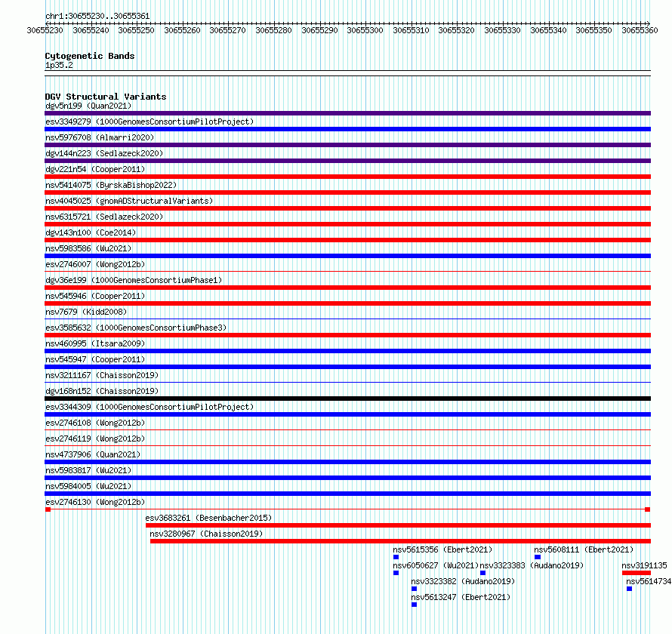Click the small blue nsv5608111 marker
The width and height of the screenshot is (672, 634).
pyautogui.click(x=538, y=557)
